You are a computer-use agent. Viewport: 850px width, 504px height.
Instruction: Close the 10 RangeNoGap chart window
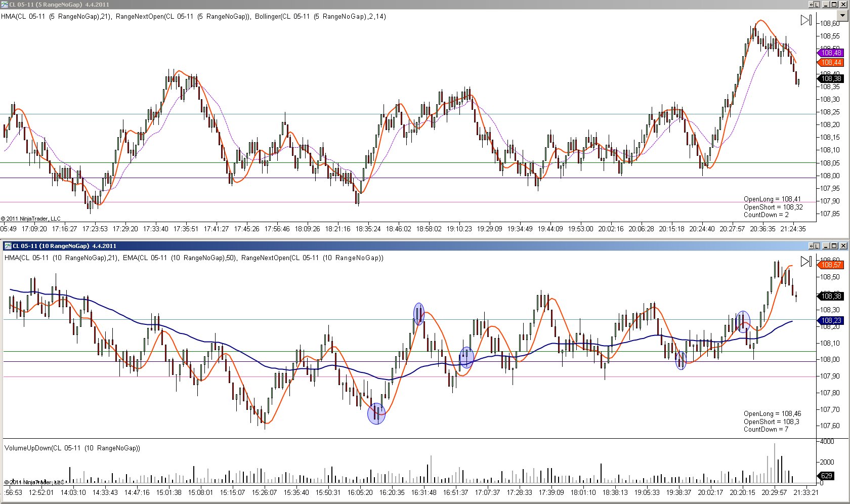[843, 246]
